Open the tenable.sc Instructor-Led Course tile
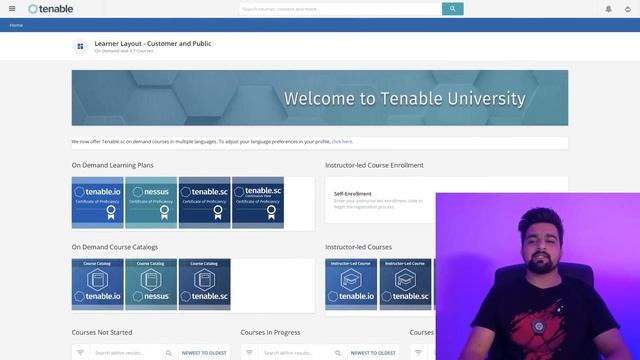This screenshot has height=360, width=640. 405,284
